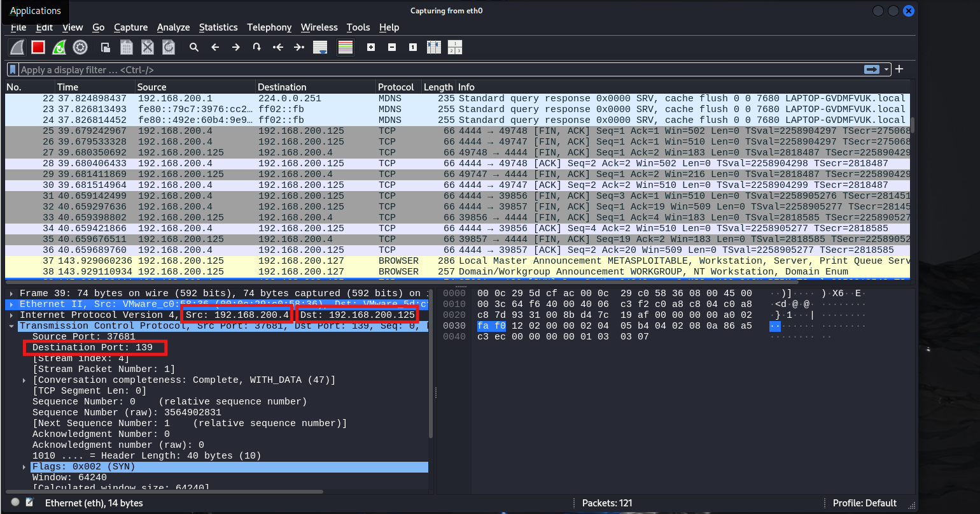Close this capture file icon
The image size is (980, 514).
click(x=148, y=47)
